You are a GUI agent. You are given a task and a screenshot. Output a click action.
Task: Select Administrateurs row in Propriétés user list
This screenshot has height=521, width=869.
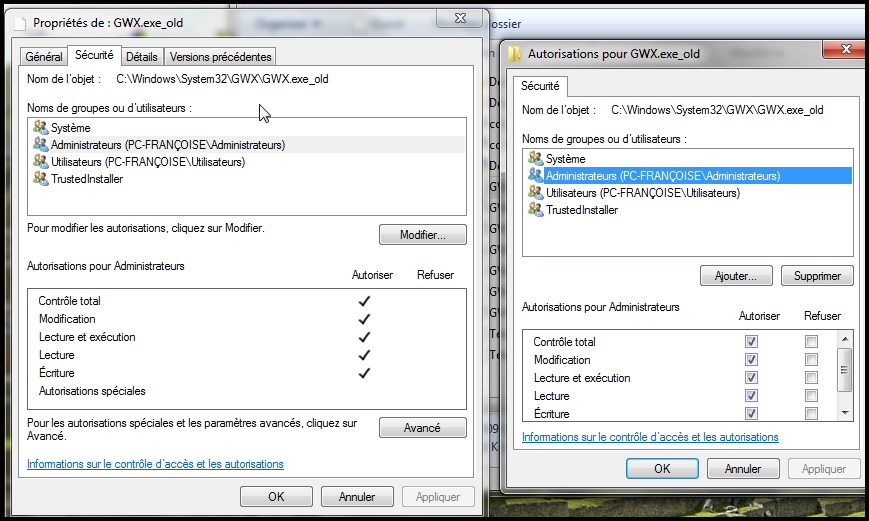pyautogui.click(x=247, y=145)
